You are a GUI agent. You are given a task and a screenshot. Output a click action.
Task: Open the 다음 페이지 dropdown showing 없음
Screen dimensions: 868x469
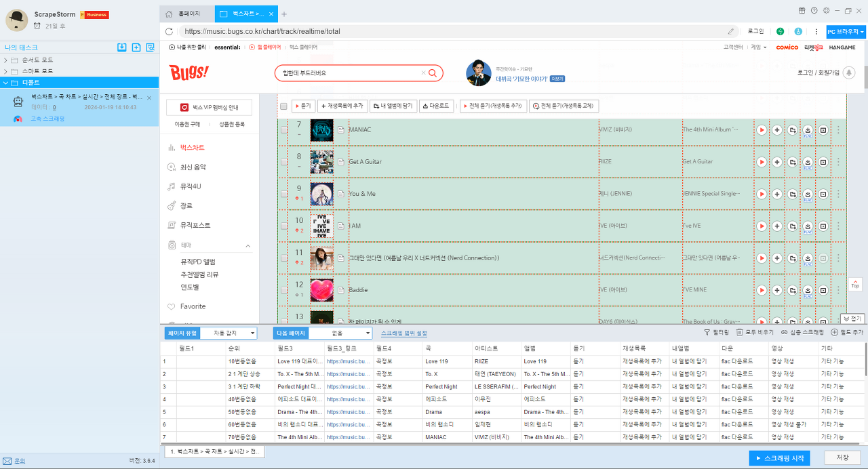click(340, 333)
